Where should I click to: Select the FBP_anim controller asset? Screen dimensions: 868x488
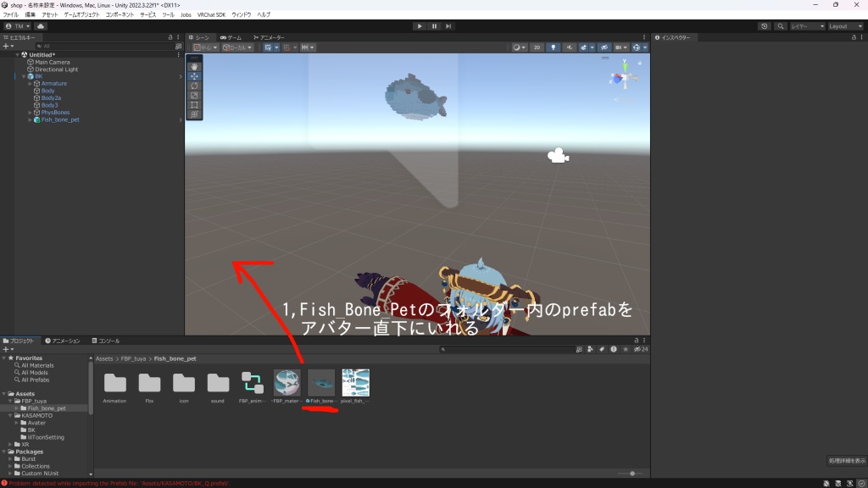[x=253, y=386]
